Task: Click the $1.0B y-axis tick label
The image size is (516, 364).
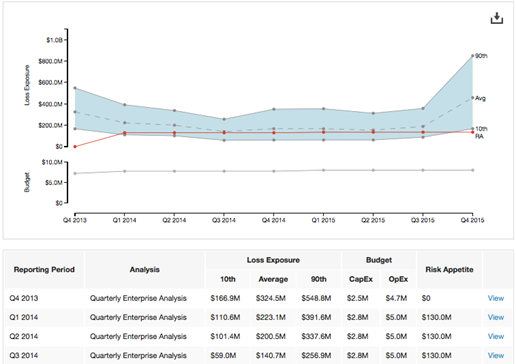Action: pyautogui.click(x=54, y=40)
